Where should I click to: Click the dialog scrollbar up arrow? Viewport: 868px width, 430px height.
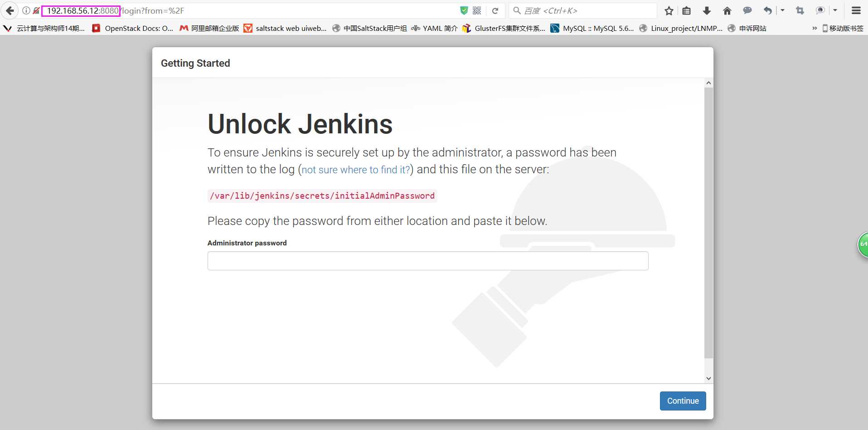click(708, 83)
